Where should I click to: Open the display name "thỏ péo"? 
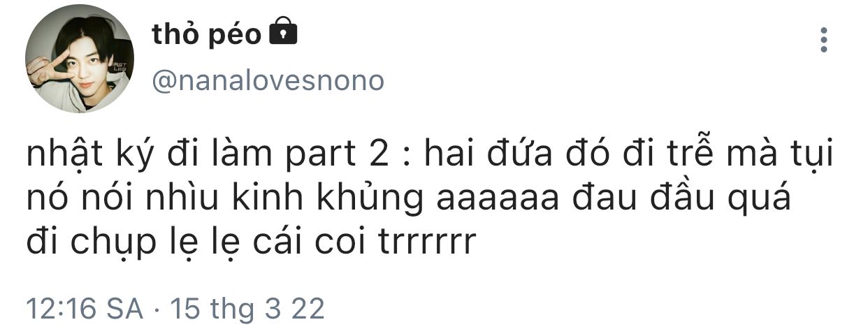207,33
